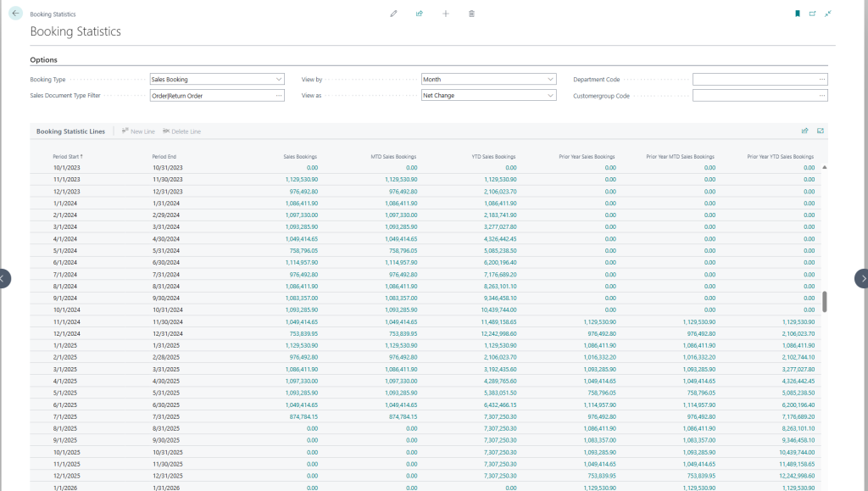Click the pencil edit icon
This screenshot has width=868, height=491.
click(393, 14)
